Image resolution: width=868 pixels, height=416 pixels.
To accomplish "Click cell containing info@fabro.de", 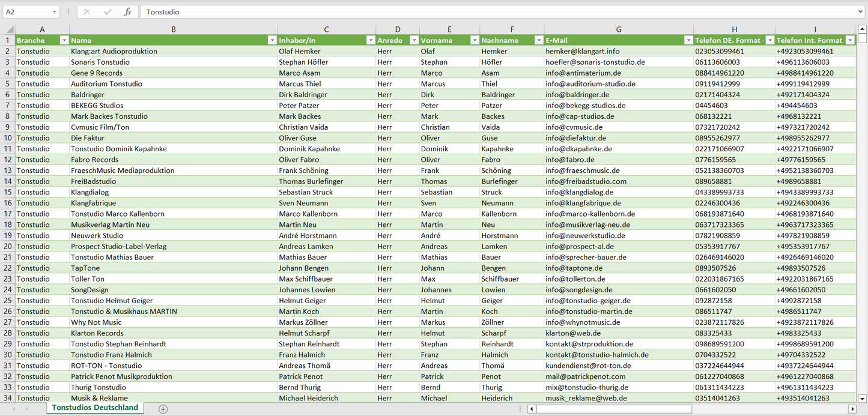I will coord(569,160).
